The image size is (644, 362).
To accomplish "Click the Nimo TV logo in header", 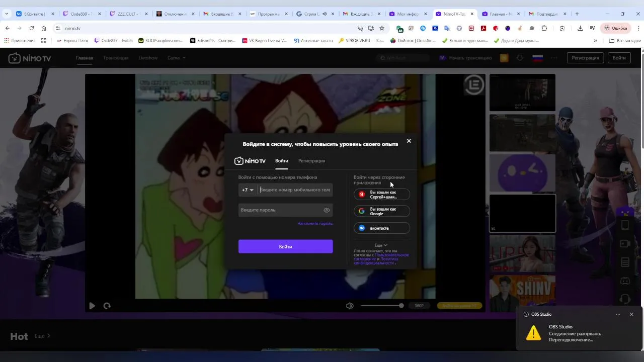I will 30,58.
